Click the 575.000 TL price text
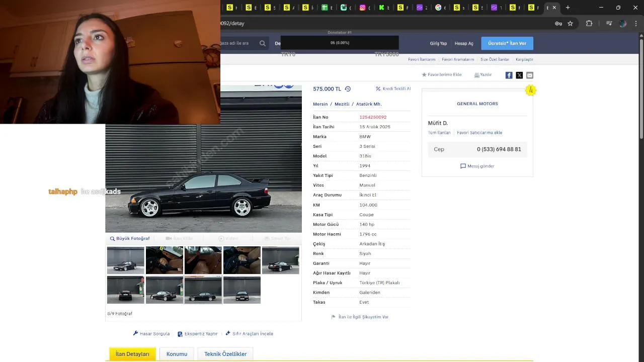The height and width of the screenshot is (362, 644). [x=327, y=89]
